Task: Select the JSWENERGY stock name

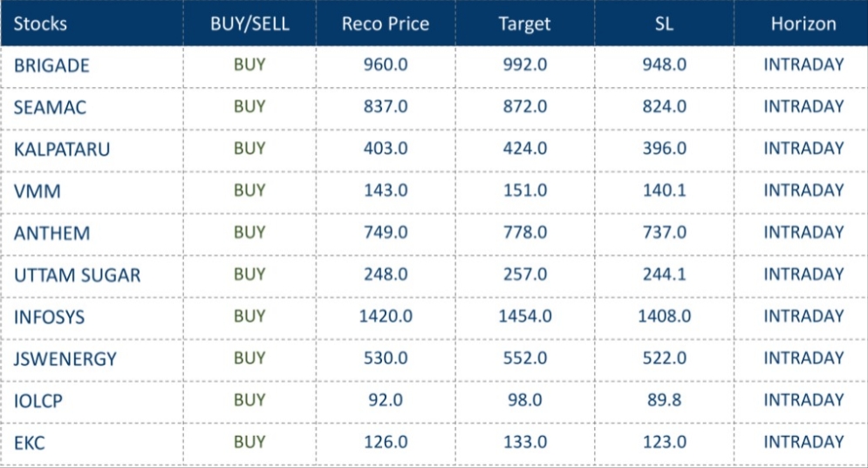Action: pyautogui.click(x=65, y=359)
